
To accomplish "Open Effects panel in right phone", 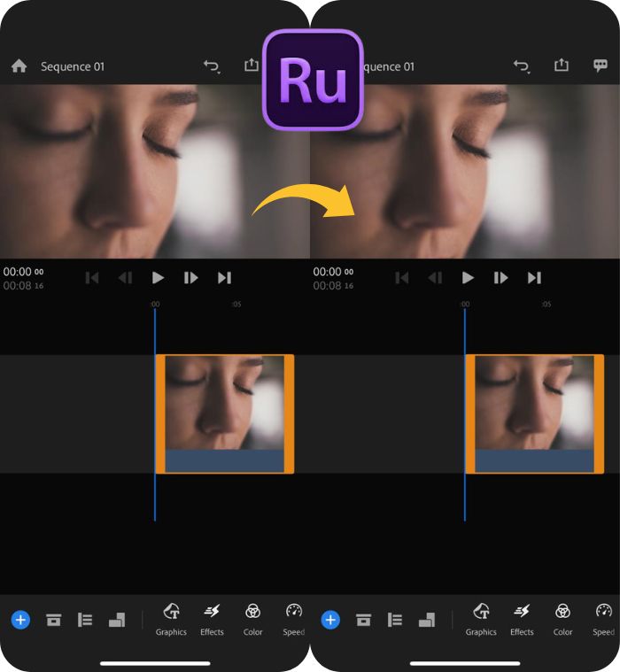I will point(522,620).
